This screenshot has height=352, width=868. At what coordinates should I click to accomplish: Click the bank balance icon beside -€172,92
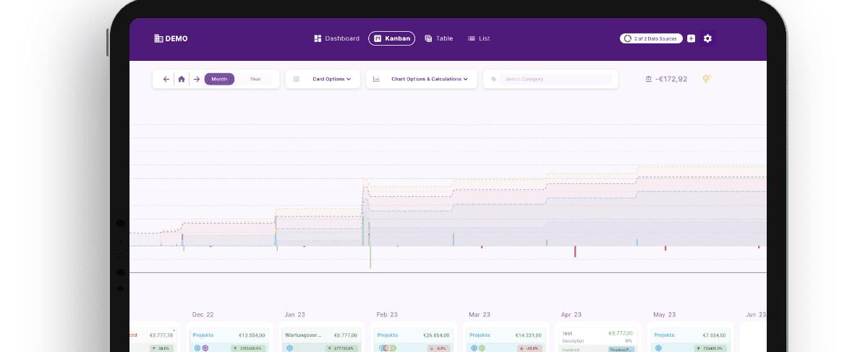648,79
